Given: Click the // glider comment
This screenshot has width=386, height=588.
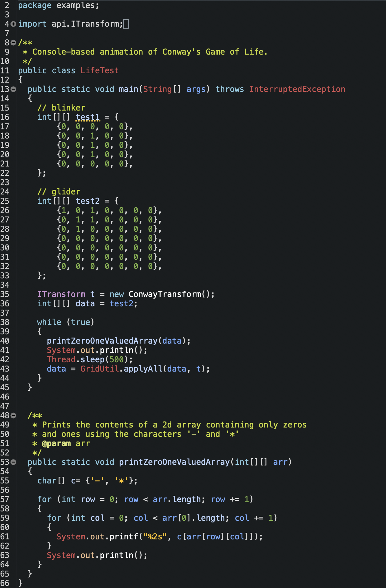Looking at the screenshot, I should point(59,192).
